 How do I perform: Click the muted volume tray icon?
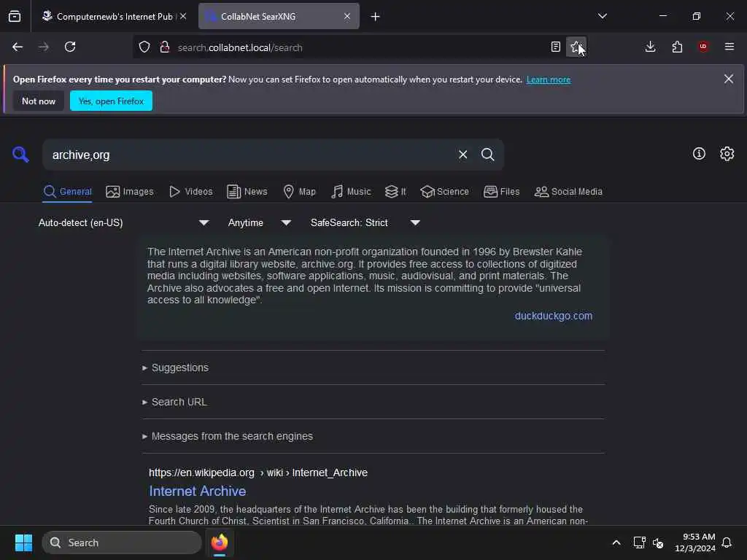point(658,542)
